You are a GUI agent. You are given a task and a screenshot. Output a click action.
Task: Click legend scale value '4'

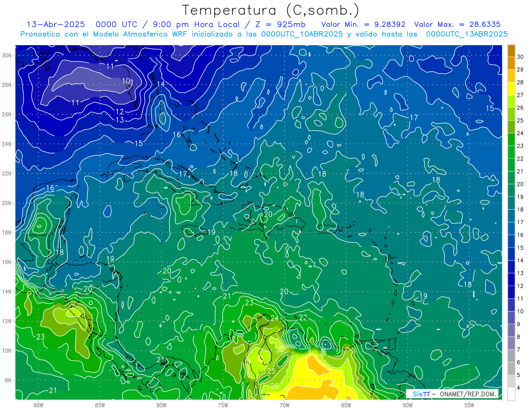[x=519, y=388]
